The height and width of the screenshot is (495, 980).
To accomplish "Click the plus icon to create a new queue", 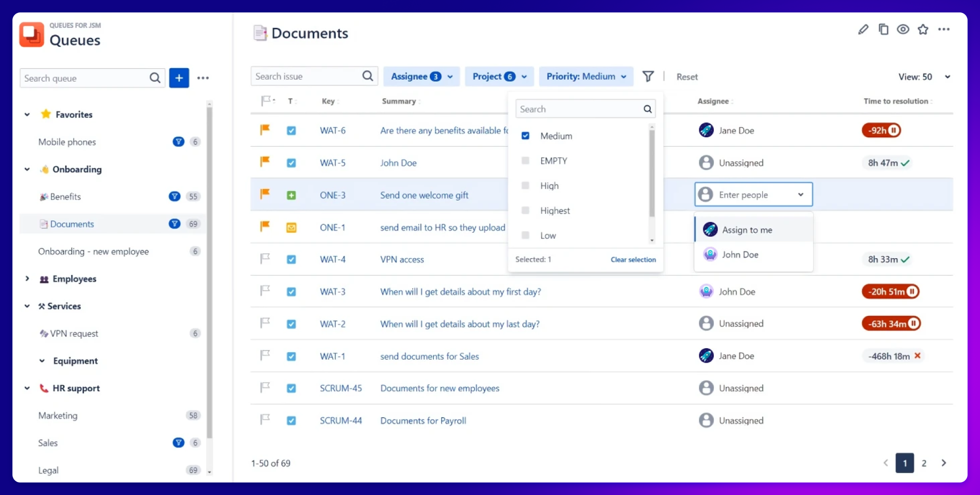I will [179, 78].
